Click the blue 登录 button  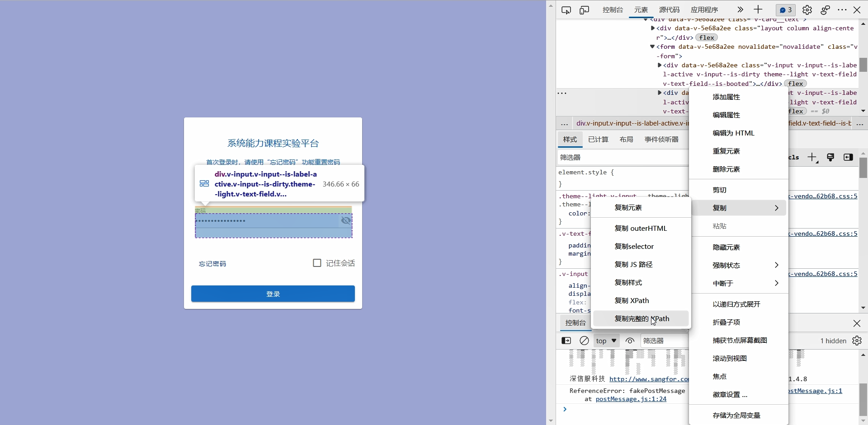click(x=273, y=294)
